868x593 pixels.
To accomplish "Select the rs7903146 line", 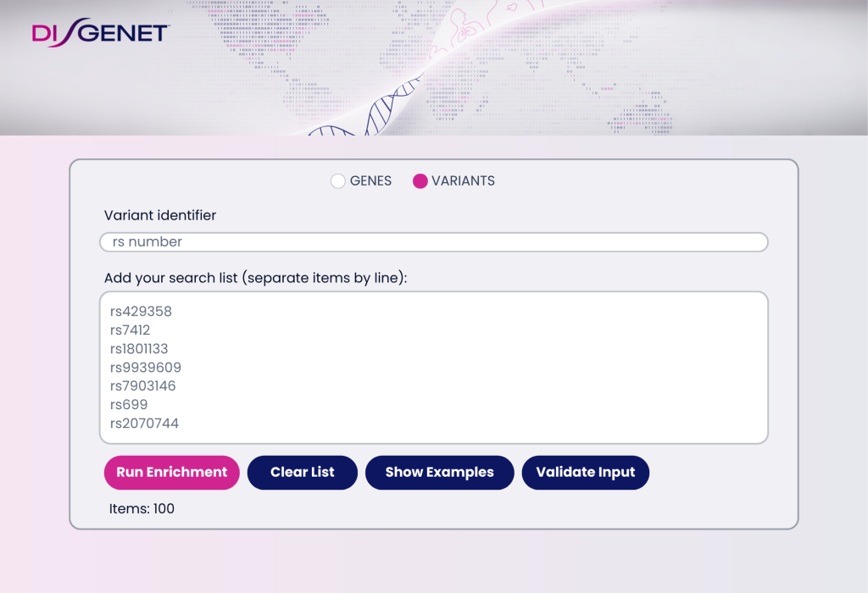I will pyautogui.click(x=142, y=386).
